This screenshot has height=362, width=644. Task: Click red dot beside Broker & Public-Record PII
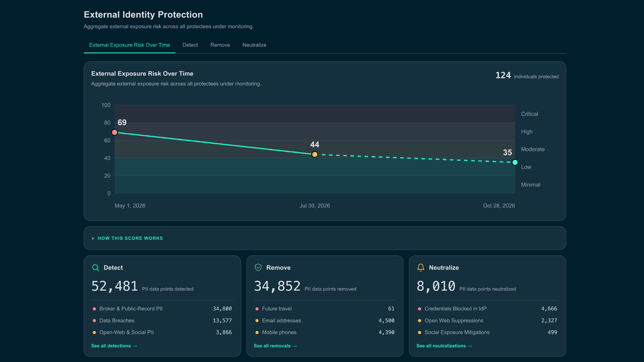pos(94,309)
